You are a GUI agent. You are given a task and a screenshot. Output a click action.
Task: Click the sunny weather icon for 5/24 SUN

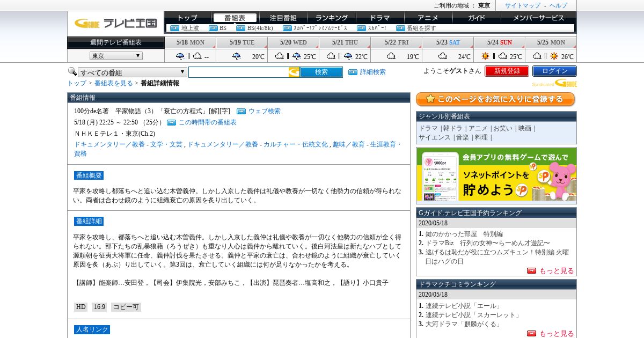(x=485, y=56)
